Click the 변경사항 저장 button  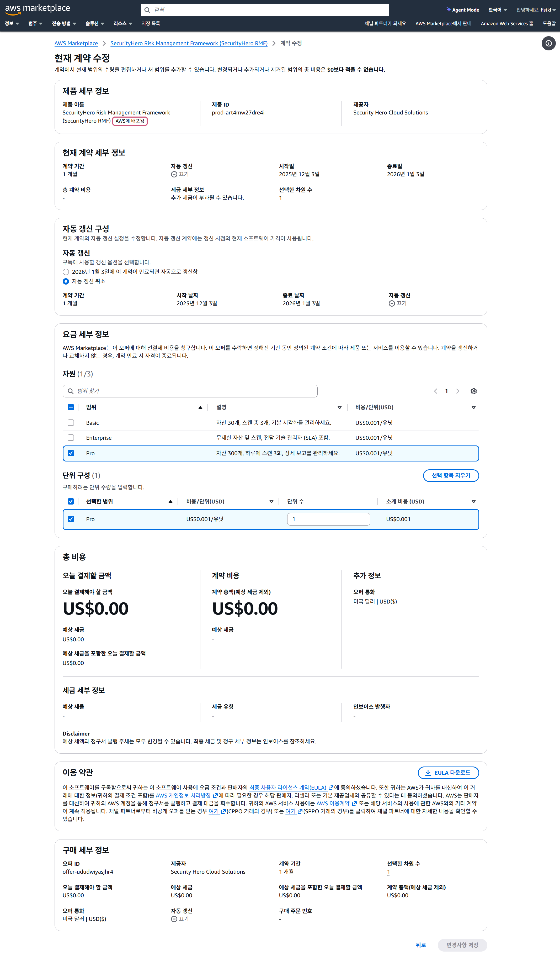pos(462,945)
